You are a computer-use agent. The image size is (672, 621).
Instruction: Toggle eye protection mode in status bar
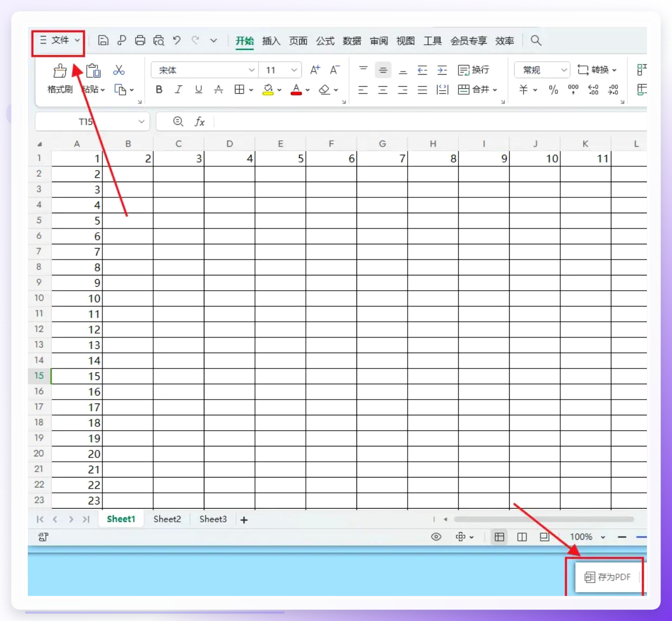point(436,537)
